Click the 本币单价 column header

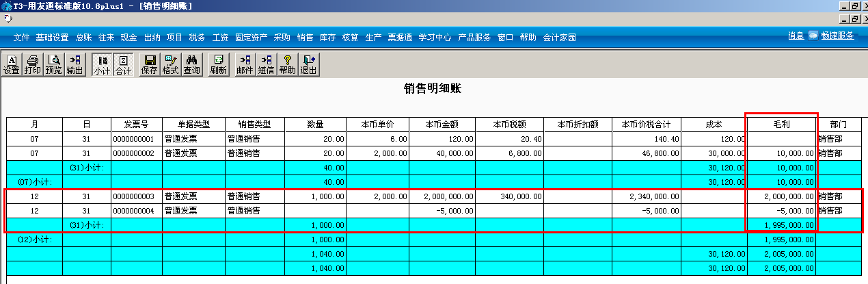[378, 125]
